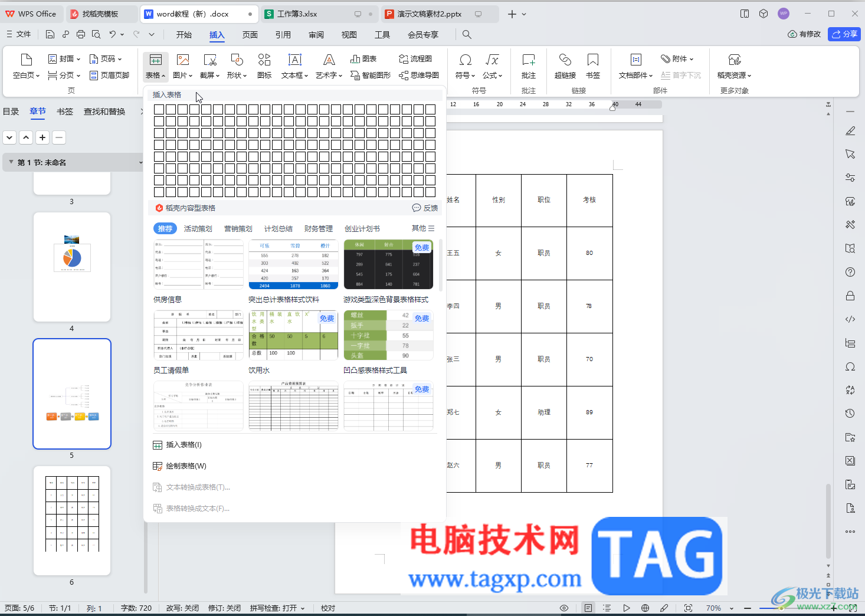Screen dimensions: 865x616
Task: Click the history clock icon in right sidebar
Action: click(850, 414)
